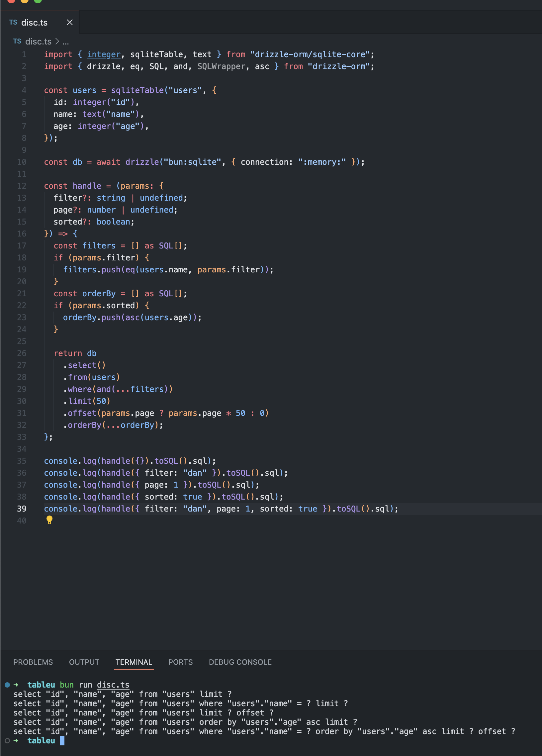The image size is (542, 756).
Task: Click .where(and(...filters)) on line 29
Action: pos(118,389)
